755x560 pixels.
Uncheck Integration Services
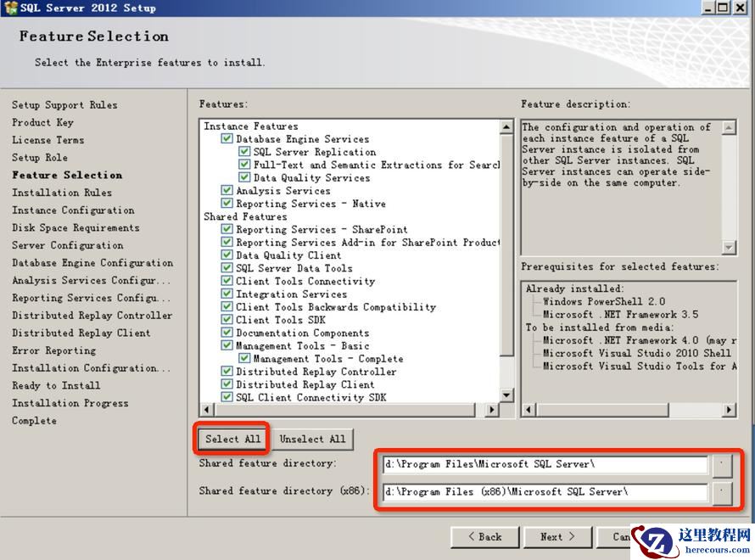(x=226, y=294)
